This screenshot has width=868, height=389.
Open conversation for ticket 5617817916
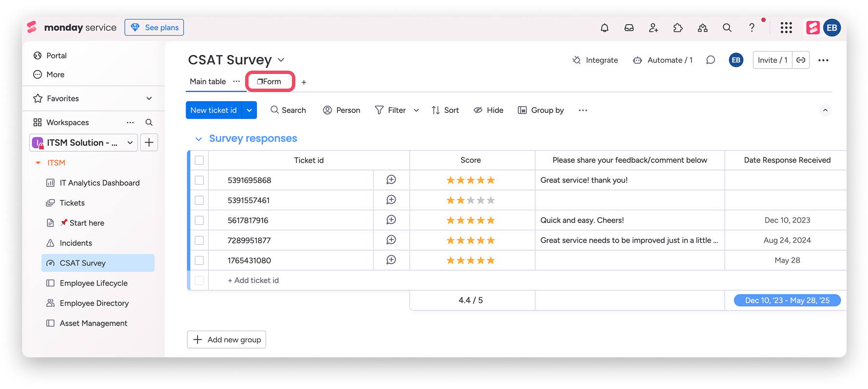(x=391, y=220)
